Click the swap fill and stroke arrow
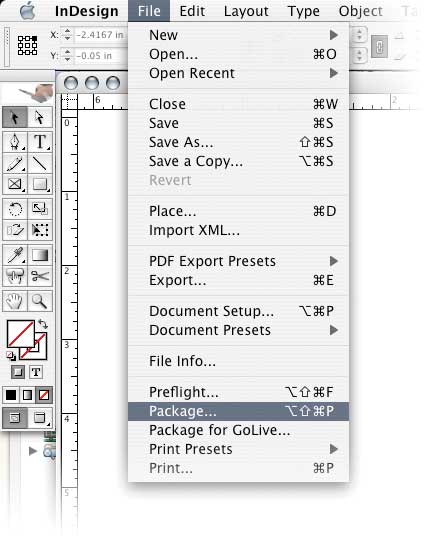The image size is (428, 540). (x=43, y=324)
